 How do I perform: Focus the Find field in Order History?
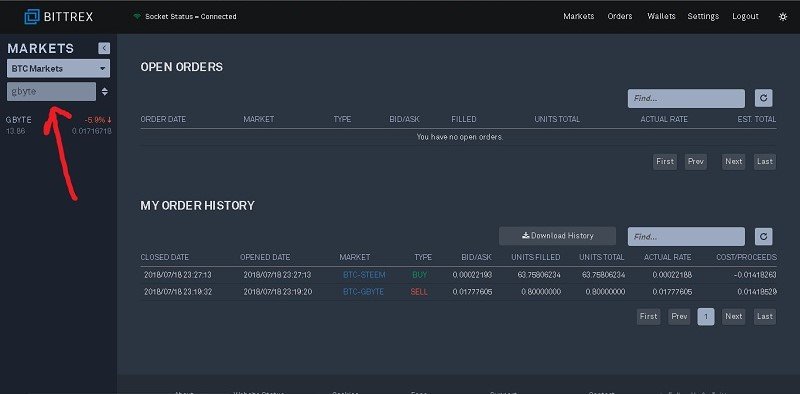686,237
